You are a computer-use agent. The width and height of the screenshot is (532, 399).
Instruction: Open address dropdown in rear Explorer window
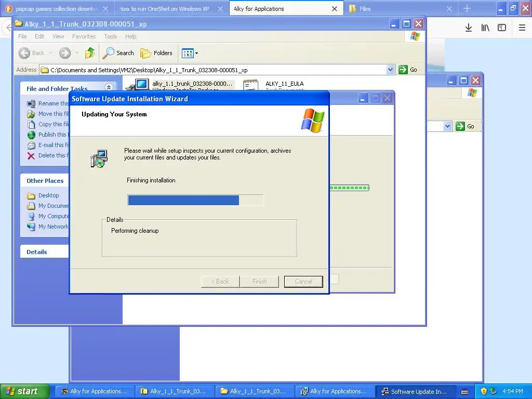click(x=447, y=126)
